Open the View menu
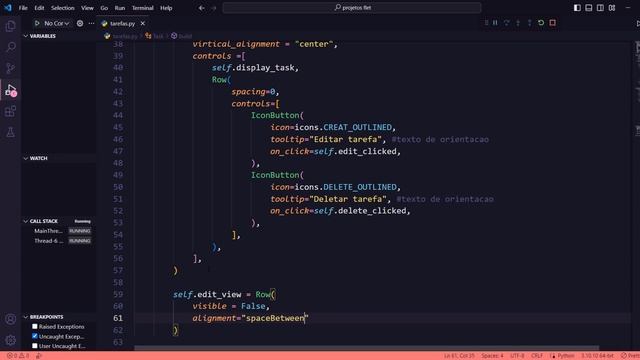The image size is (640, 360). pyautogui.click(x=87, y=8)
